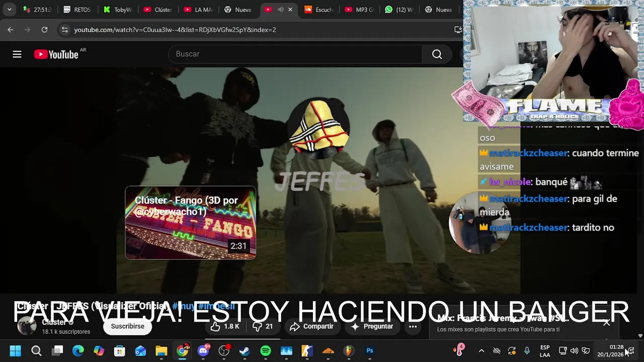Open Outlook from the taskbar
The width and height of the screenshot is (644, 362).
(140, 351)
